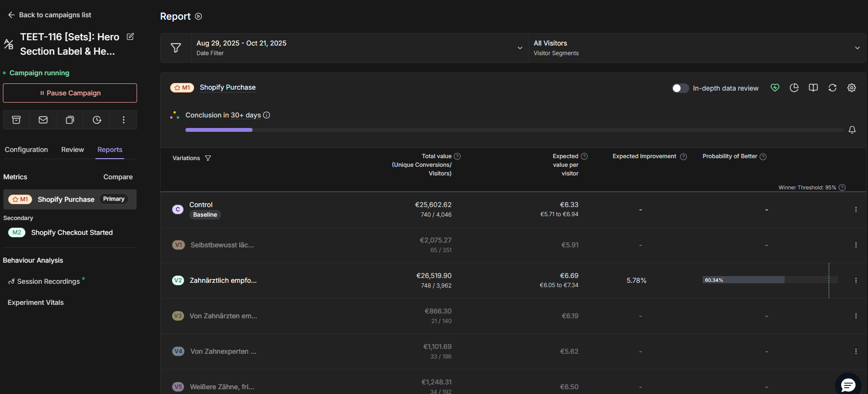Refresh the report data
Image resolution: width=868 pixels, height=394 pixels.
point(833,88)
